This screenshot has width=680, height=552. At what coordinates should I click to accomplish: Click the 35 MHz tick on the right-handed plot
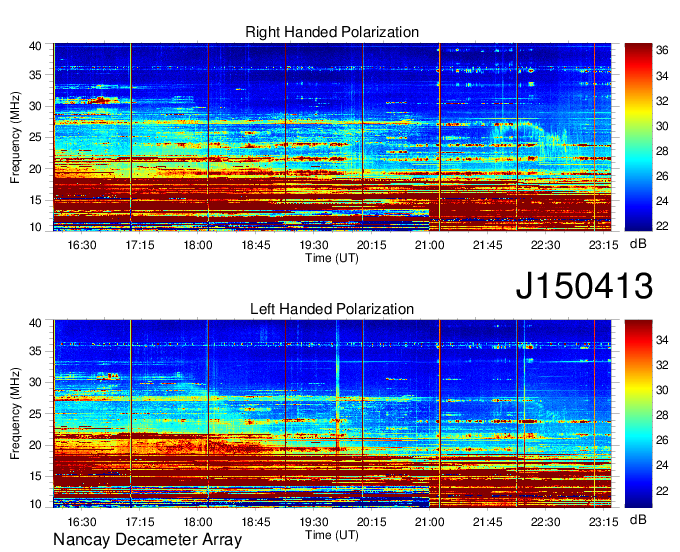point(35,75)
